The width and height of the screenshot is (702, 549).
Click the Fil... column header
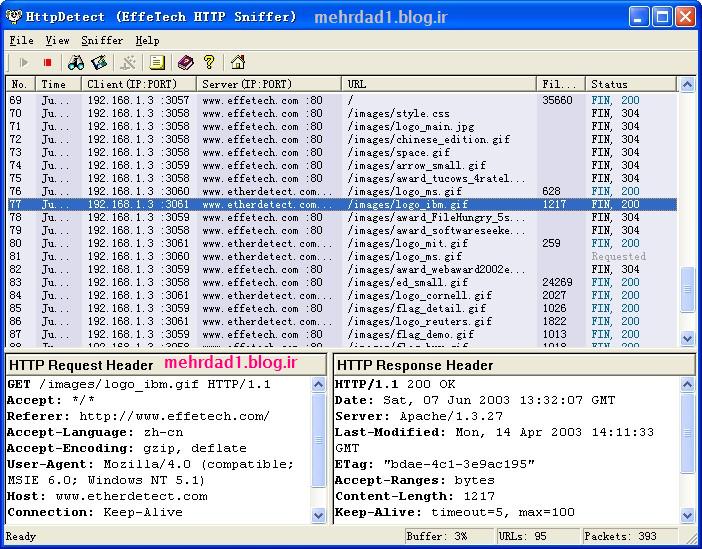point(561,84)
